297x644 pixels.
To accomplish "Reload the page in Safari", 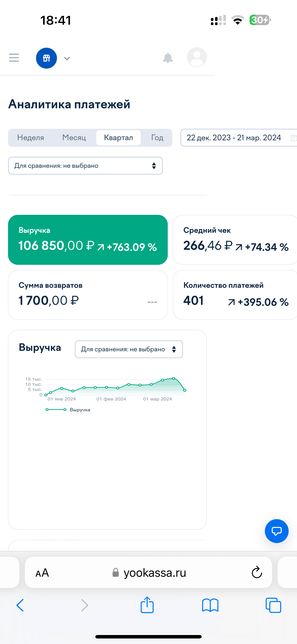I will [256, 573].
